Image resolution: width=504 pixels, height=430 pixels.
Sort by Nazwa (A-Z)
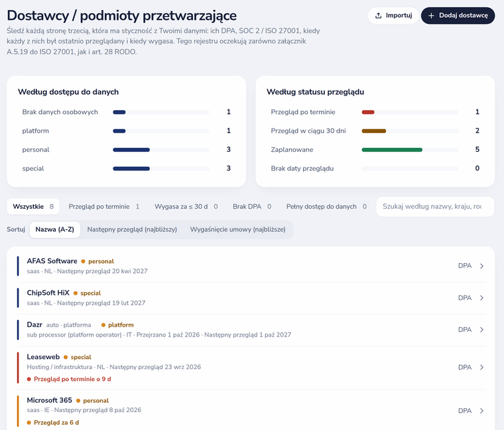(x=54, y=230)
